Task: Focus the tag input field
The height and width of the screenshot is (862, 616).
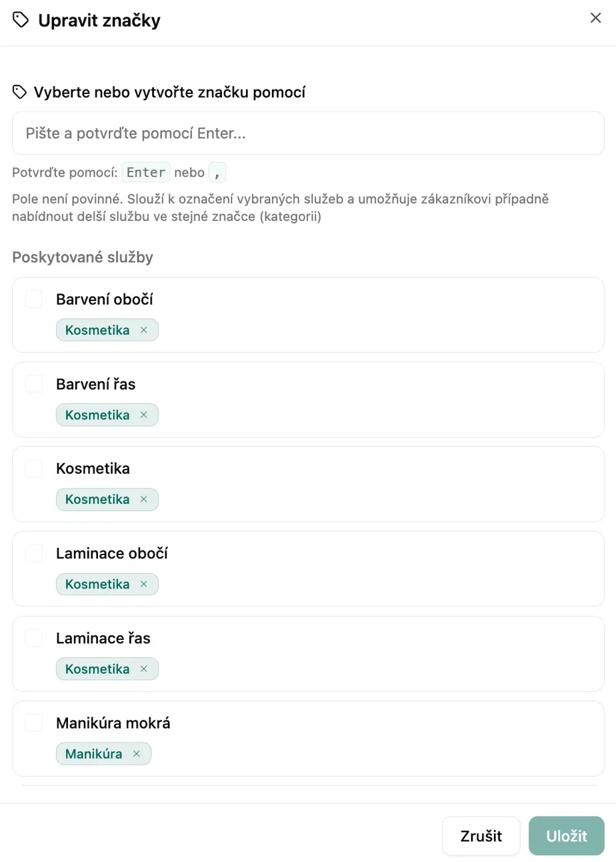Action: tap(308, 133)
